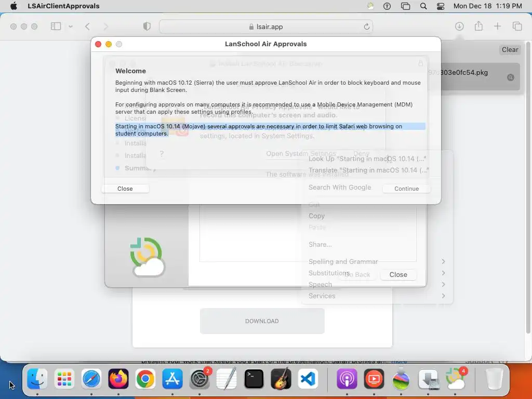Image resolution: width=532 pixels, height=399 pixels.
Task: Go back in Safari
Action: tap(87, 26)
